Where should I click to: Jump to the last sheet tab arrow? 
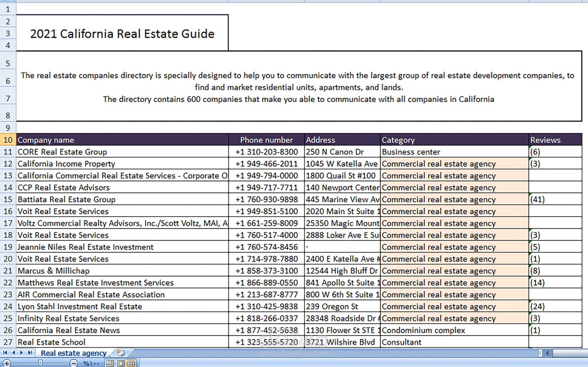[30, 353]
